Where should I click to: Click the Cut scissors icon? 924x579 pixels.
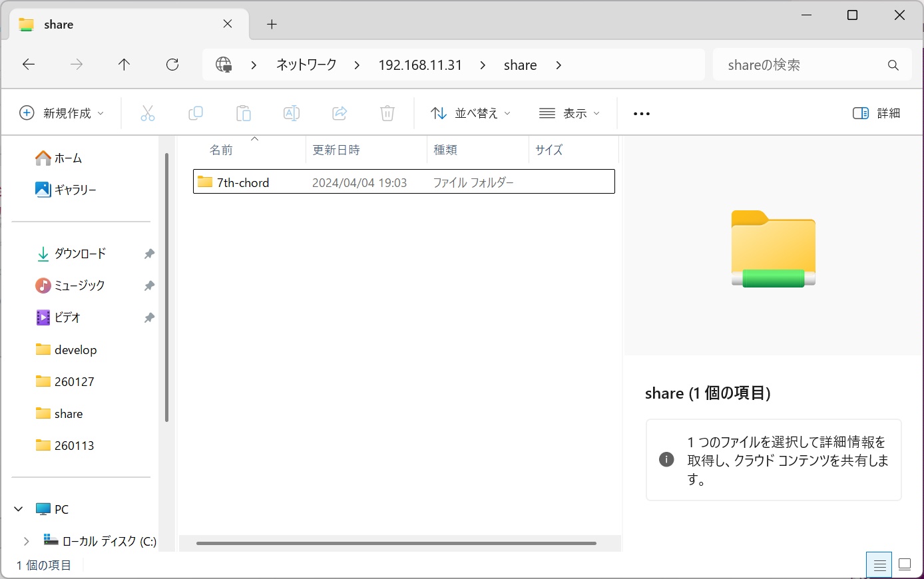pos(147,113)
